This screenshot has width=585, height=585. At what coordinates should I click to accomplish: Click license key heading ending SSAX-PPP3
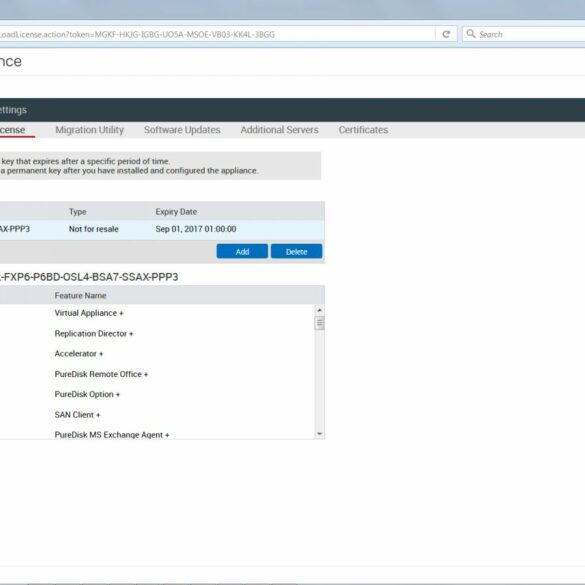tap(89, 277)
